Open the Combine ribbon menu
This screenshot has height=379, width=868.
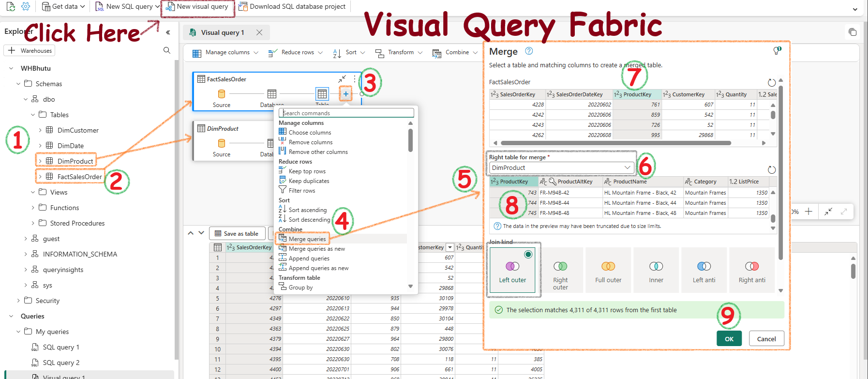point(455,52)
